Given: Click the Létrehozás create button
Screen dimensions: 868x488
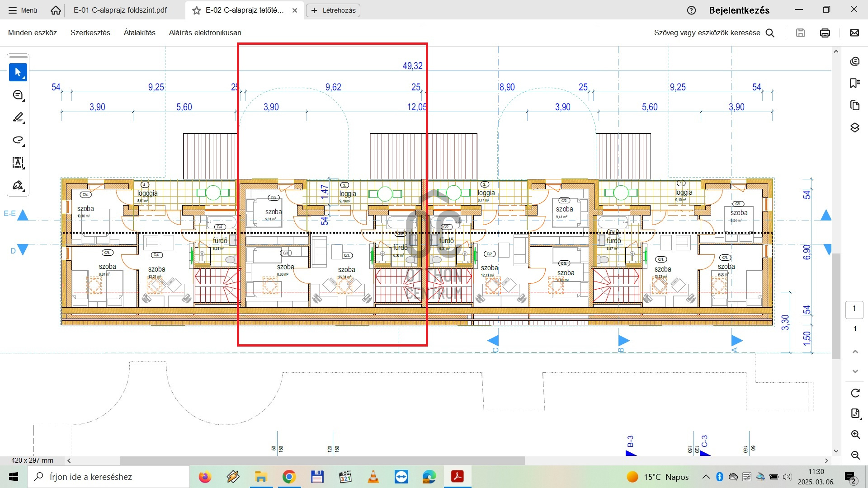Looking at the screenshot, I should tap(333, 10).
